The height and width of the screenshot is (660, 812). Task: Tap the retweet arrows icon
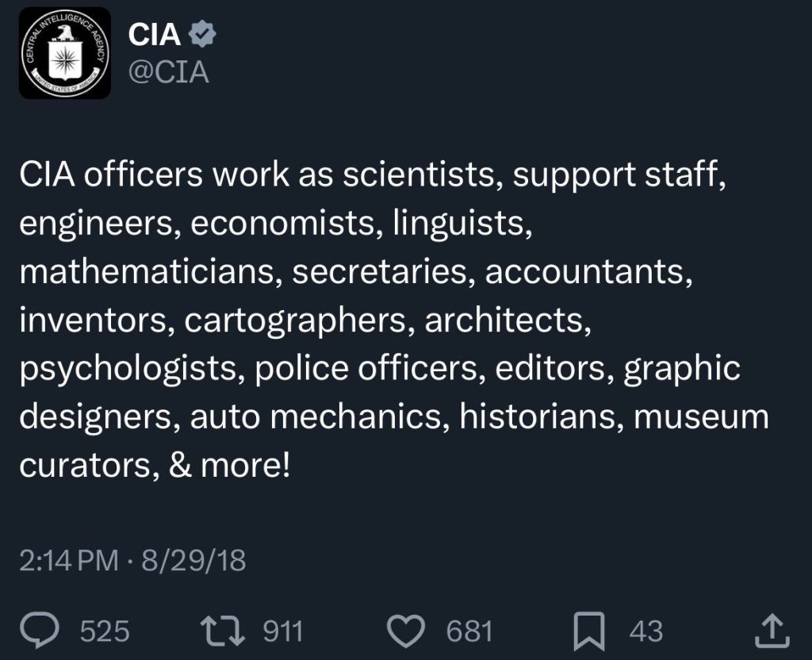223,631
